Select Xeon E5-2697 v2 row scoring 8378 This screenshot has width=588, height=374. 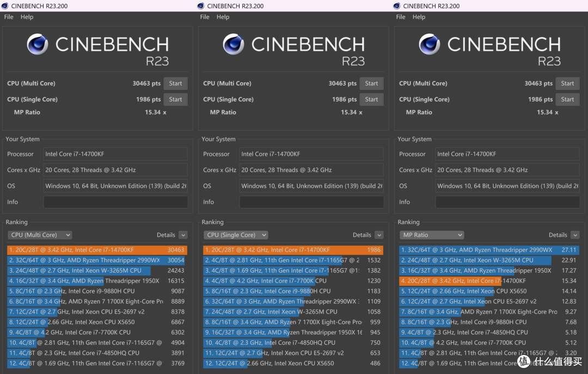pyautogui.click(x=97, y=312)
